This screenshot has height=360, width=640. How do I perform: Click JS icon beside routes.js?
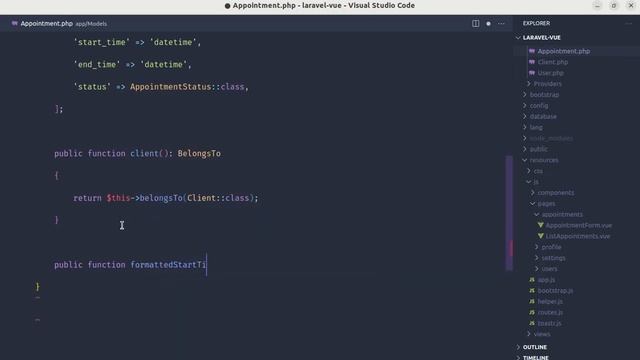coord(532,312)
